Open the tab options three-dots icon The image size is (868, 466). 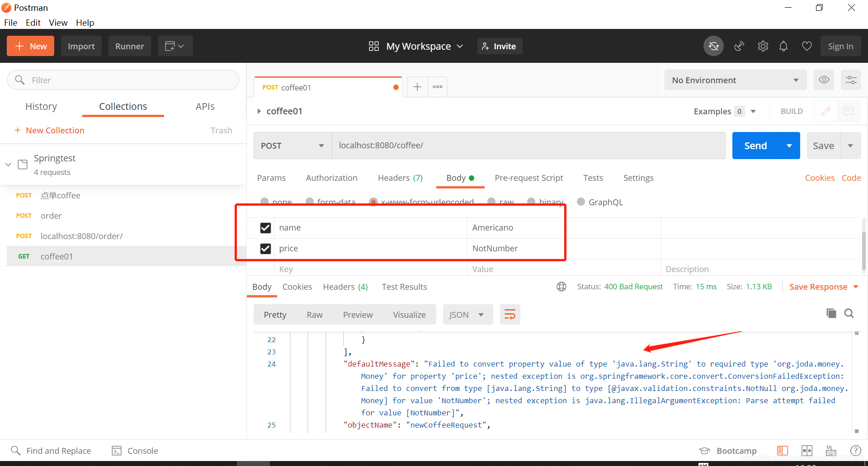437,87
